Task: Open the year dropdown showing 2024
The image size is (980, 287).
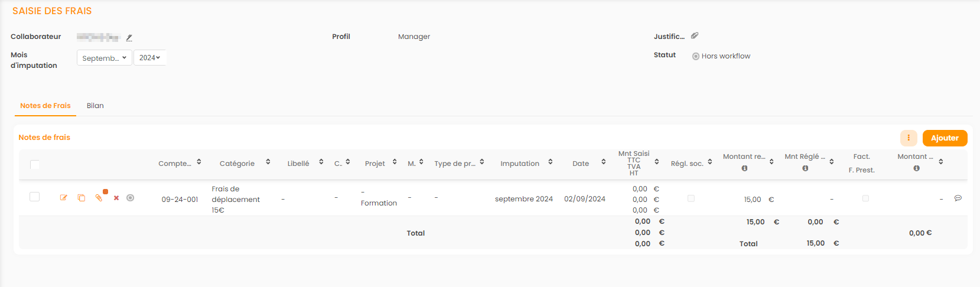Action: [150, 58]
